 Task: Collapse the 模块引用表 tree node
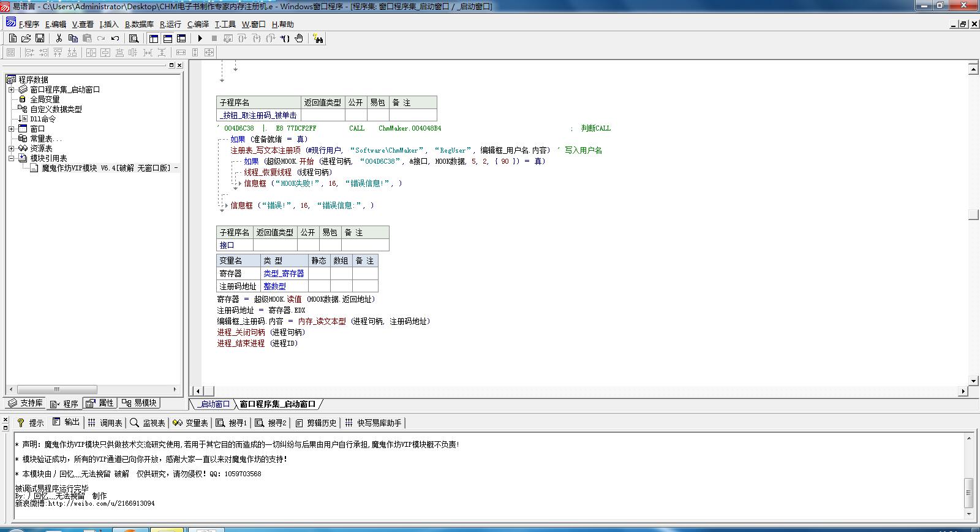[11, 158]
